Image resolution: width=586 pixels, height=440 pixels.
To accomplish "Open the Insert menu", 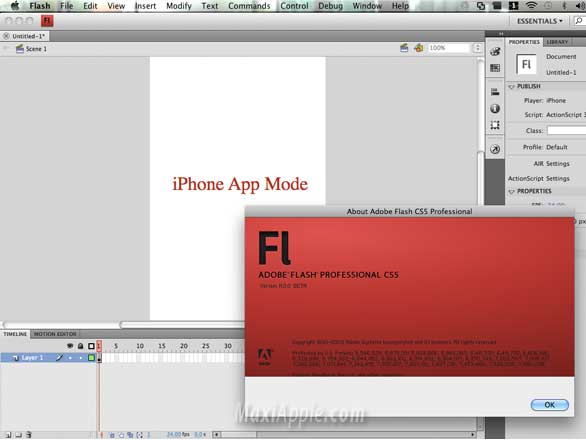I will [x=145, y=6].
